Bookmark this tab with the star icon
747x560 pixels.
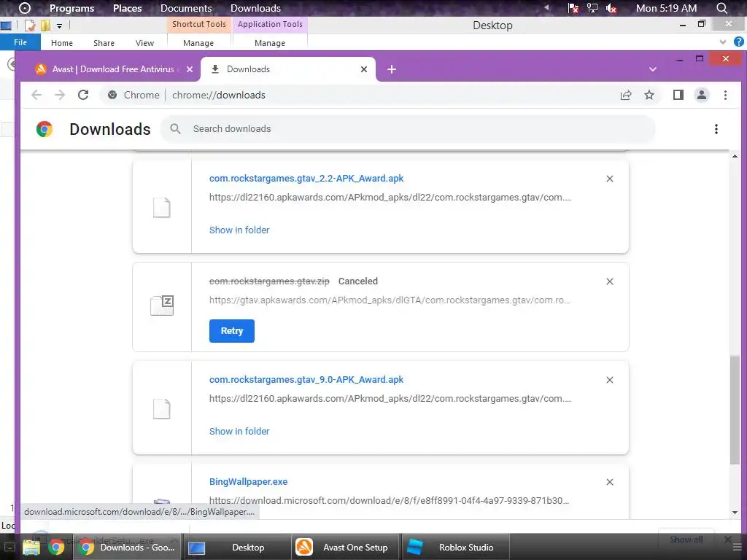[x=649, y=95]
